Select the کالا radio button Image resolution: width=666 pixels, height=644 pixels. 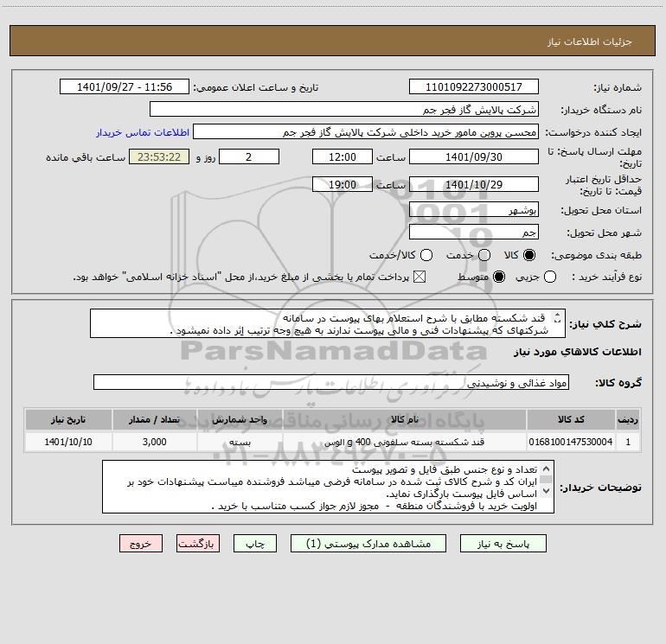click(x=529, y=255)
